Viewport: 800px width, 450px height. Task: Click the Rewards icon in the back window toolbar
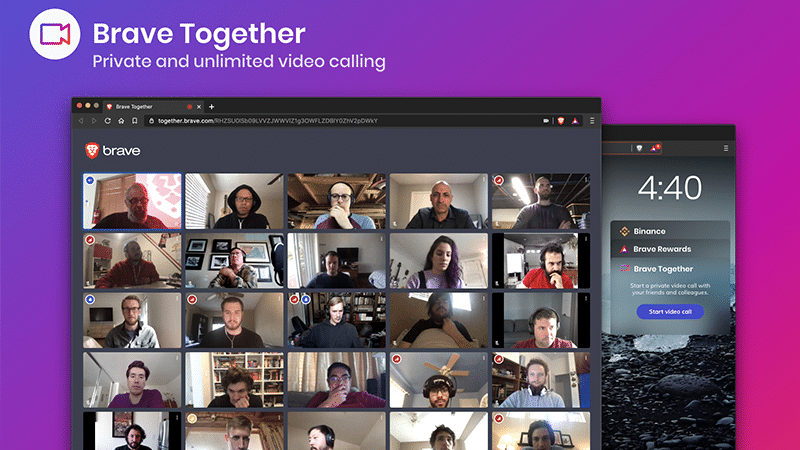[x=655, y=148]
